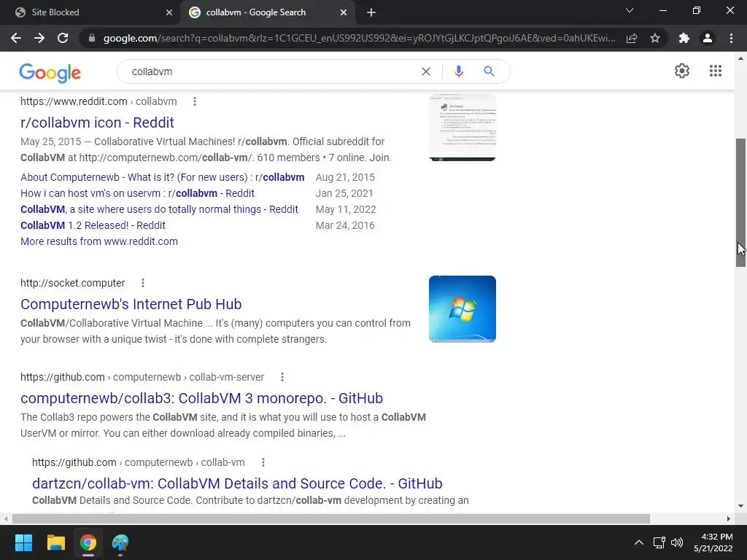The image size is (747, 560).
Task: Start voice search with microphone
Action: [458, 71]
